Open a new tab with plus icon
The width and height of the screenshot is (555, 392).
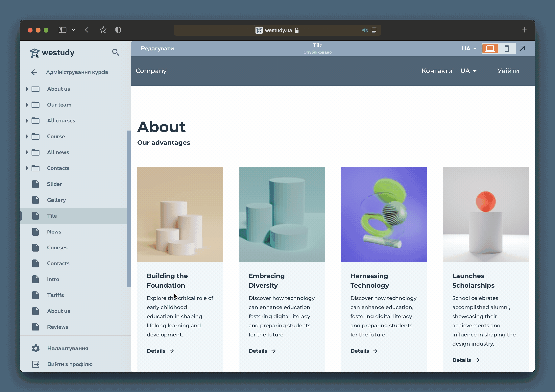tap(524, 30)
